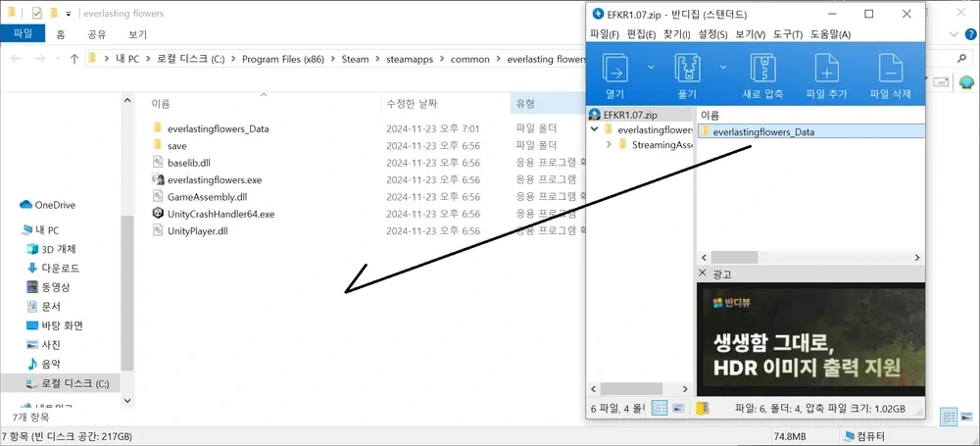
Task: Open the 도움말(A) menu in Bandizip
Action: [831, 33]
